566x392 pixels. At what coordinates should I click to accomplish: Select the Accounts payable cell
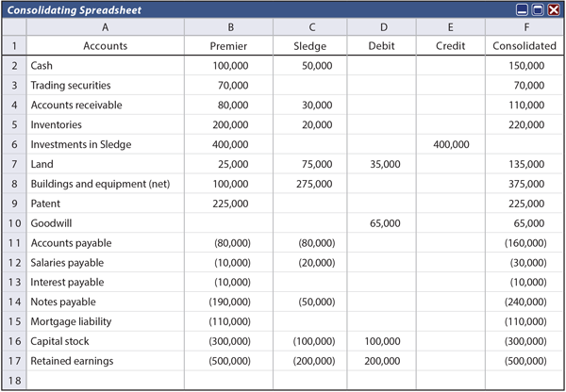click(x=105, y=243)
